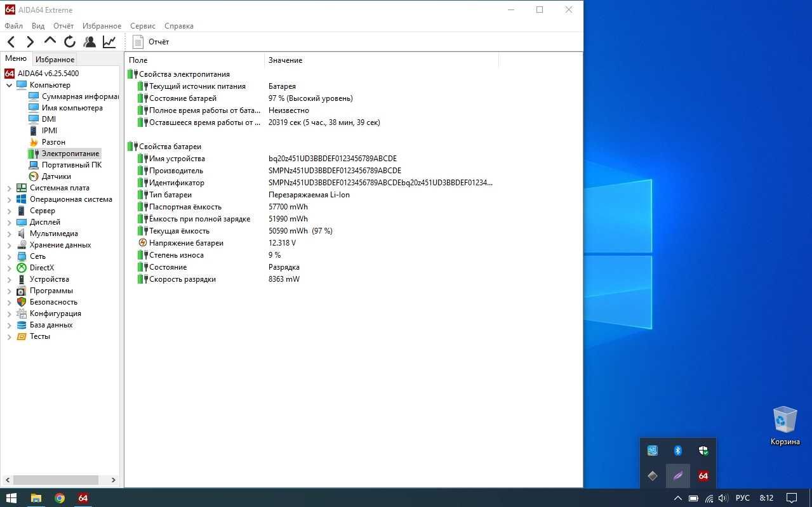Viewport: 812px width, 507px height.
Task: Open the Корзина recycle bin on desktop
Action: (785, 426)
